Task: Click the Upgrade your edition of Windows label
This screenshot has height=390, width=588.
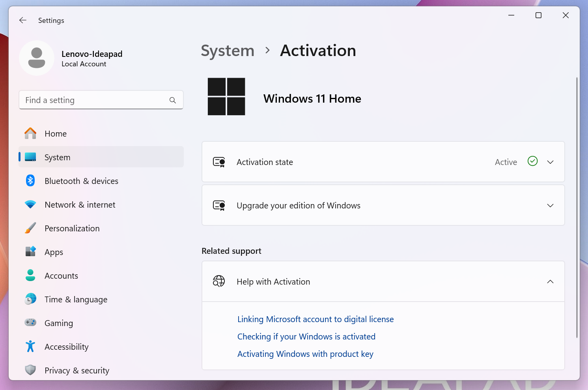Action: tap(299, 205)
